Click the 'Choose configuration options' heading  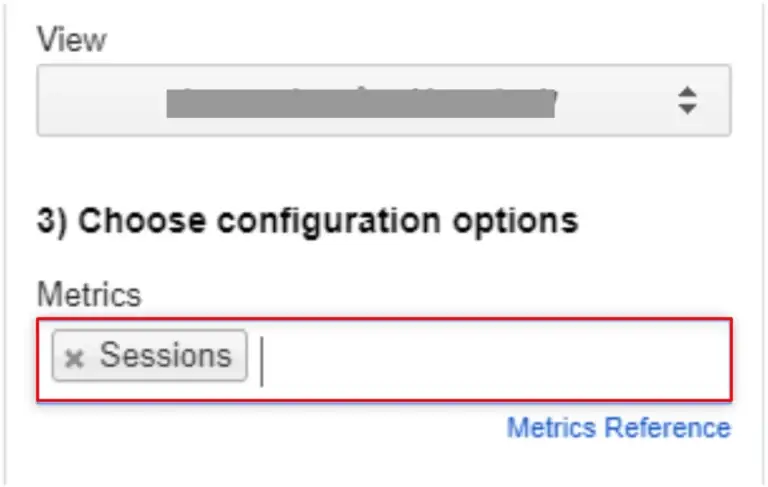pos(308,220)
